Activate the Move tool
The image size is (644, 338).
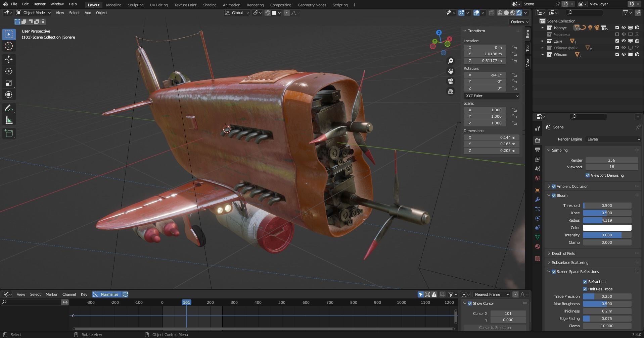(x=9, y=59)
